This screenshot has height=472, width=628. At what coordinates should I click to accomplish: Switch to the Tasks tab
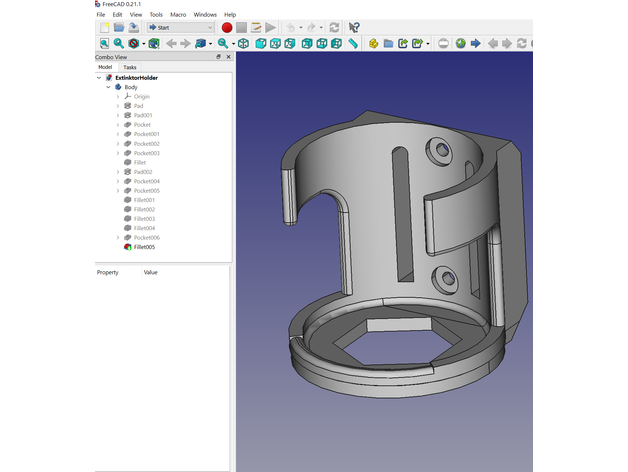(x=130, y=67)
